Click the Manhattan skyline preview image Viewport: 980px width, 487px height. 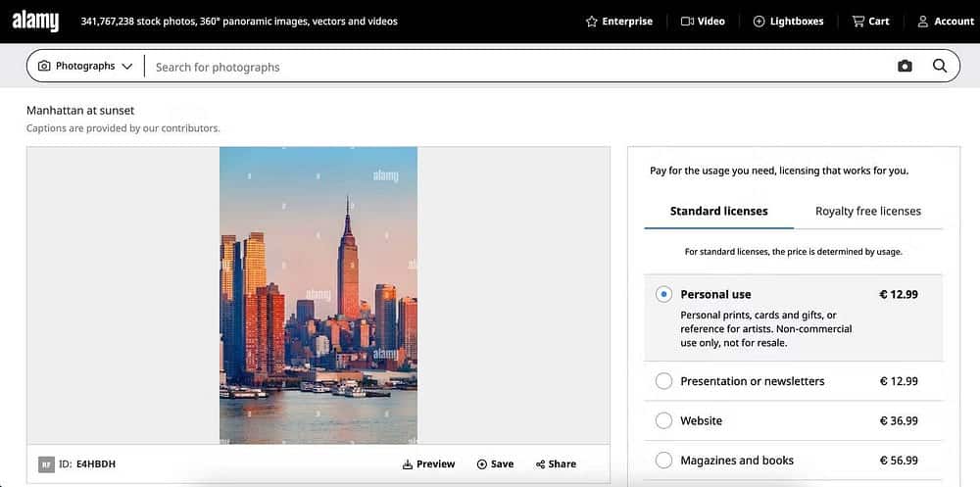(318, 295)
